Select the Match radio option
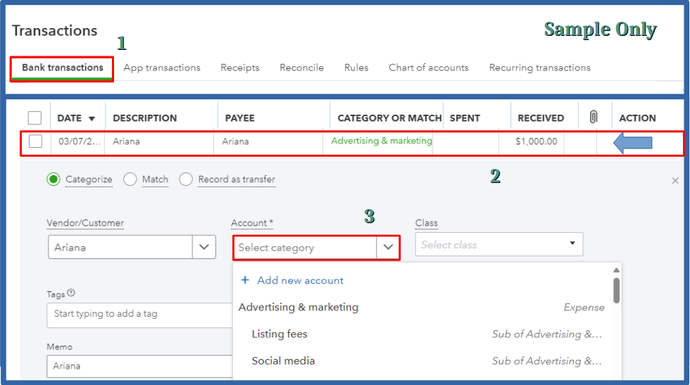This screenshot has height=385, width=690. pos(130,180)
